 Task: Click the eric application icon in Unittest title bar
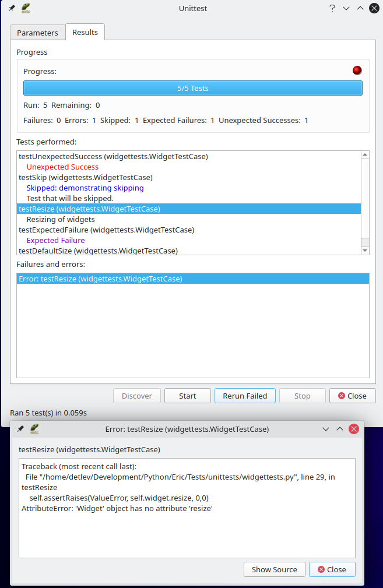[x=26, y=8]
